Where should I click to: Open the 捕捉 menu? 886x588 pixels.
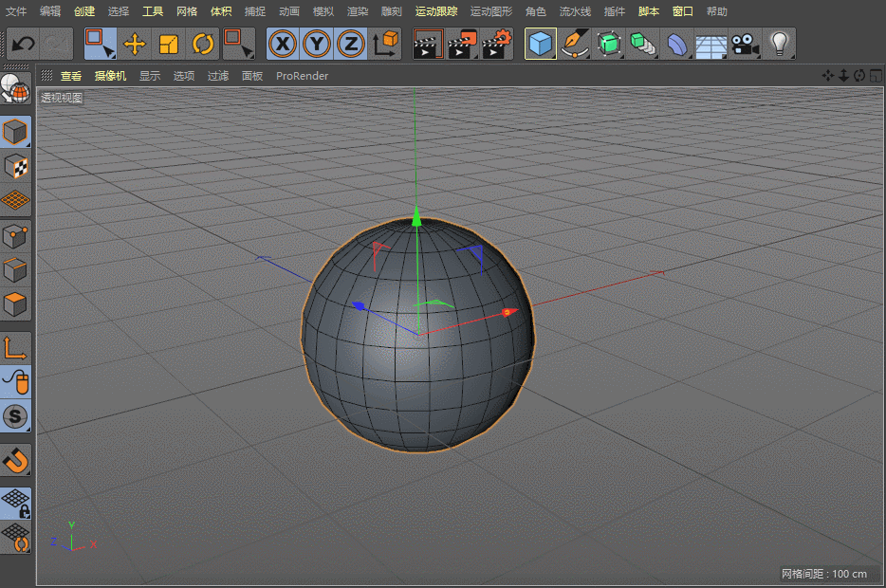255,11
